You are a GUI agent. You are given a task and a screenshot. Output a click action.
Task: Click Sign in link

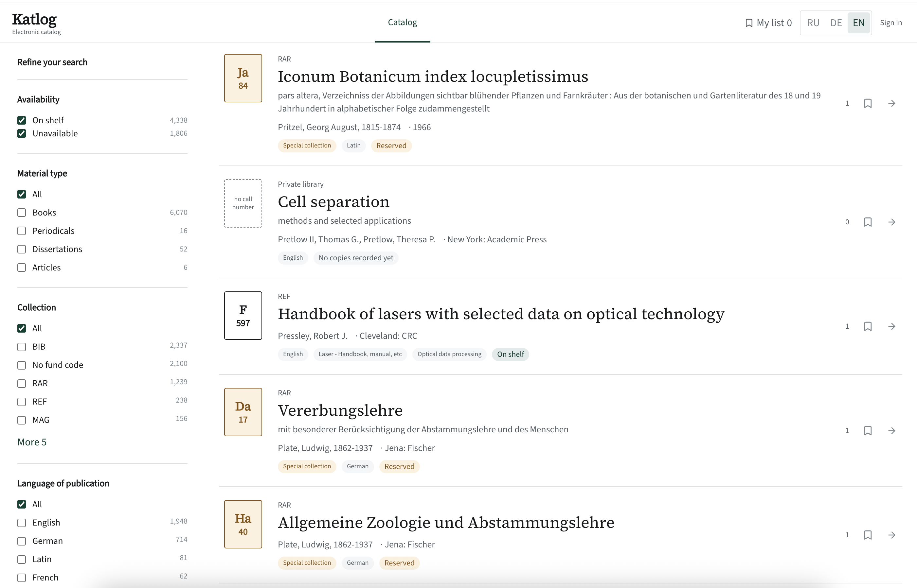[890, 23]
